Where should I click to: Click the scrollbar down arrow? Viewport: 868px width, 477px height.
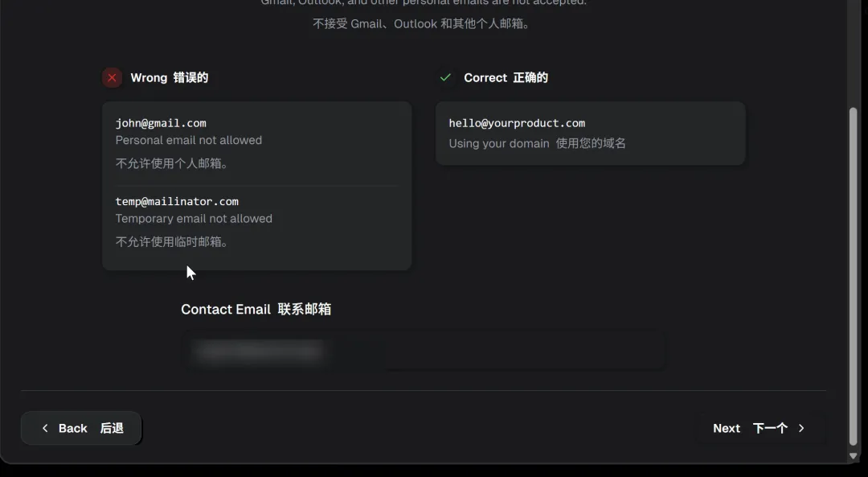coord(853,456)
